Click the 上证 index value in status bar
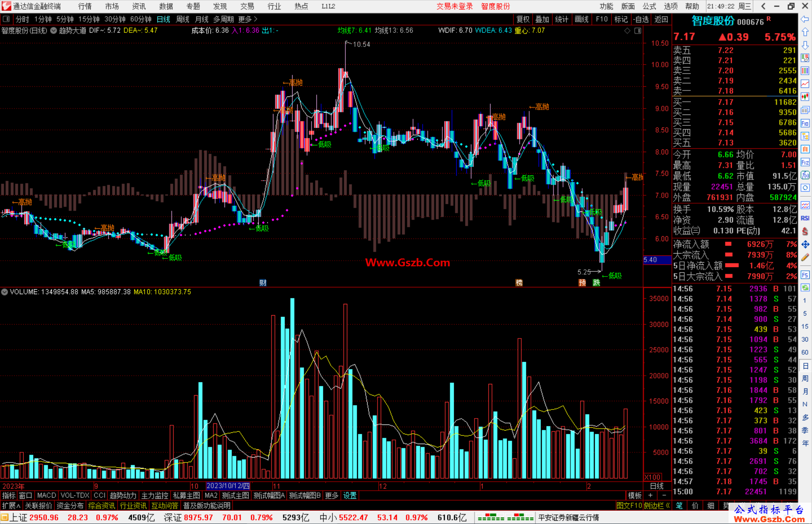Screen dimensions: 812x524 [44, 518]
